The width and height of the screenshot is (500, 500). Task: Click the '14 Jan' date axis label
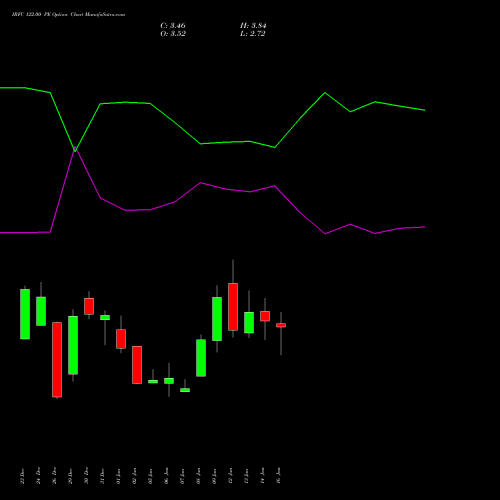tap(263, 476)
